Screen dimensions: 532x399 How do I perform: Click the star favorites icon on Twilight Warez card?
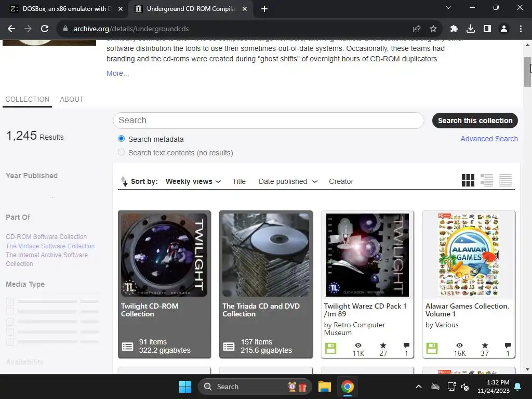tap(383, 345)
